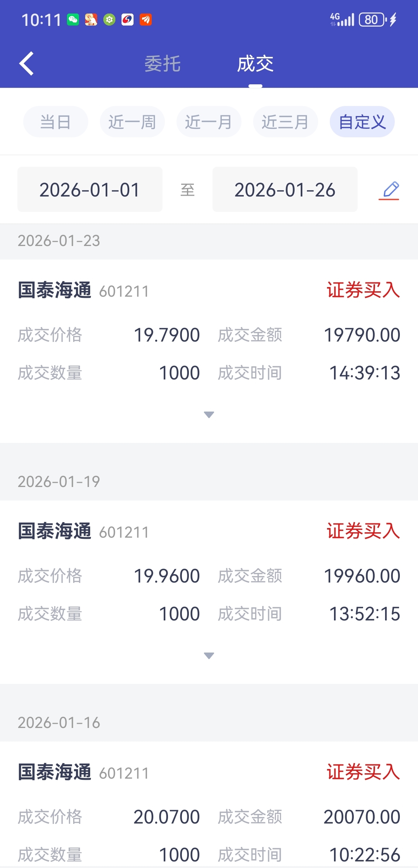Switch to the 委托 tab

pyautogui.click(x=163, y=64)
